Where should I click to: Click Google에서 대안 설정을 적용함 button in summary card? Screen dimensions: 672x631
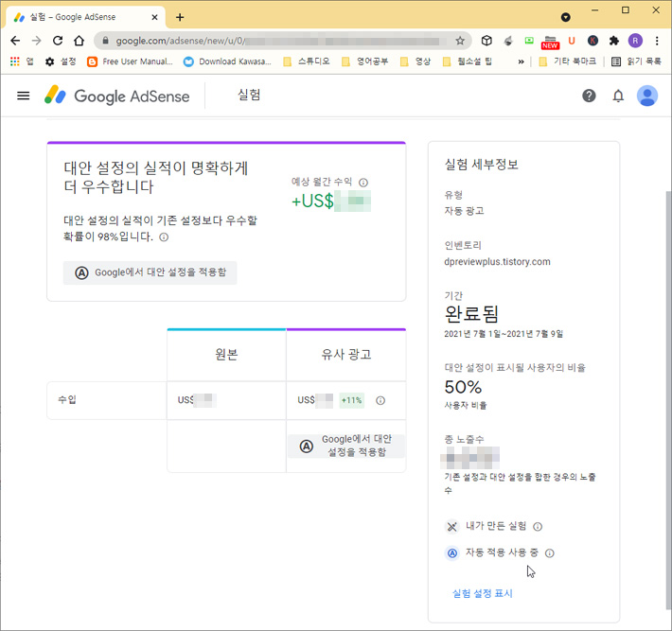150,272
